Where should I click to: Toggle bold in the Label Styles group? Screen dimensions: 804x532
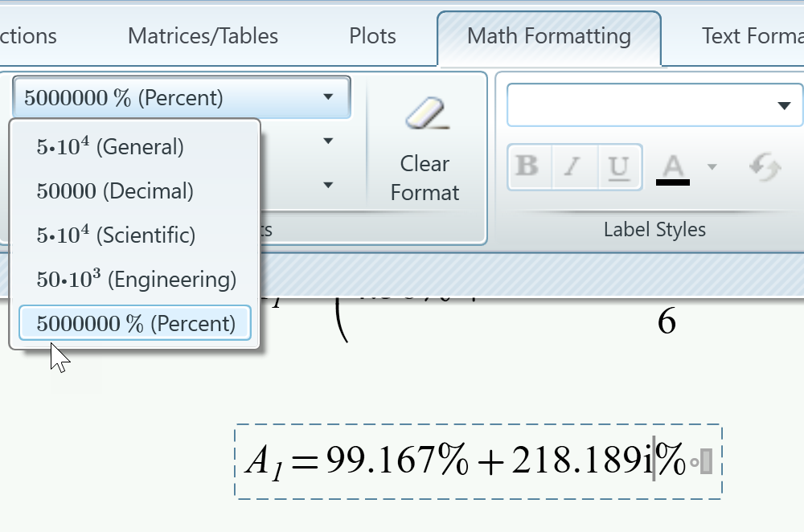pyautogui.click(x=527, y=166)
